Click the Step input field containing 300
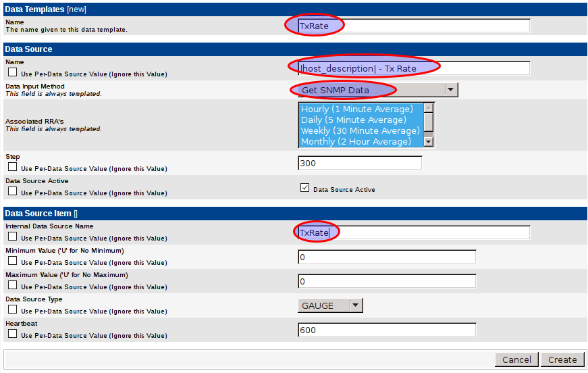The width and height of the screenshot is (588, 373). coord(359,163)
